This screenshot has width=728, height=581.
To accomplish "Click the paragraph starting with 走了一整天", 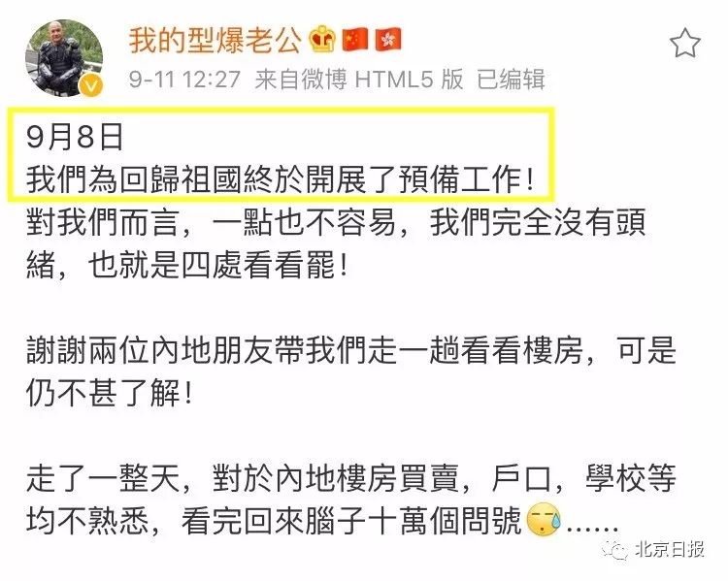I will [351, 499].
